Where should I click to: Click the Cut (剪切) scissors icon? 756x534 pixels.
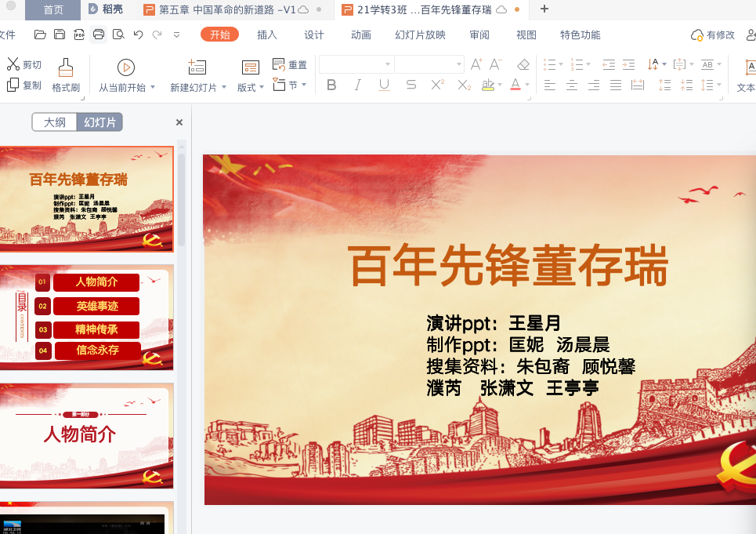[x=13, y=64]
